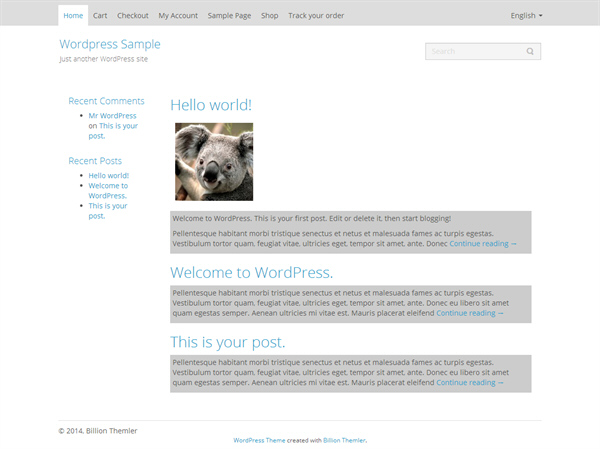Go to the Checkout page
This screenshot has height=449, width=600.
(x=132, y=16)
